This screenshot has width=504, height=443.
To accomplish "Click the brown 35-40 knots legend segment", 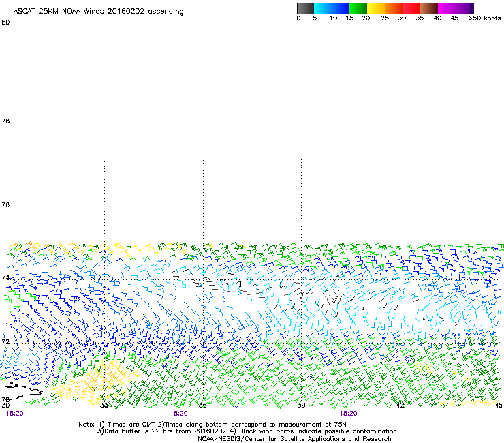I will coord(429,8).
